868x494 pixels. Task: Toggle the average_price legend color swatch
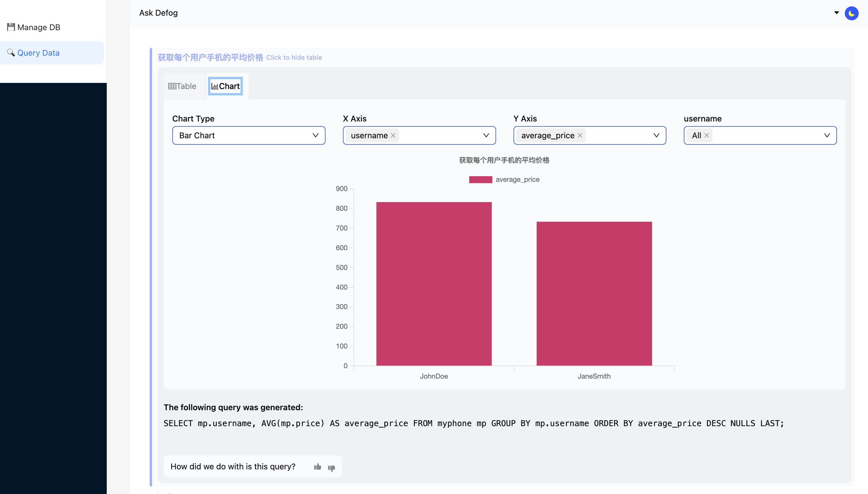pos(480,179)
